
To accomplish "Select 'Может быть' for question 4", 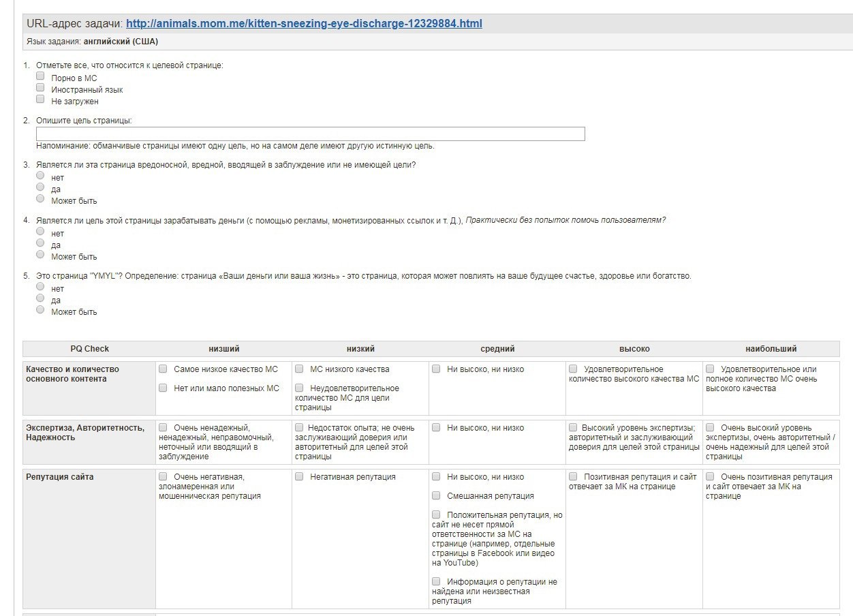I will click(40, 255).
